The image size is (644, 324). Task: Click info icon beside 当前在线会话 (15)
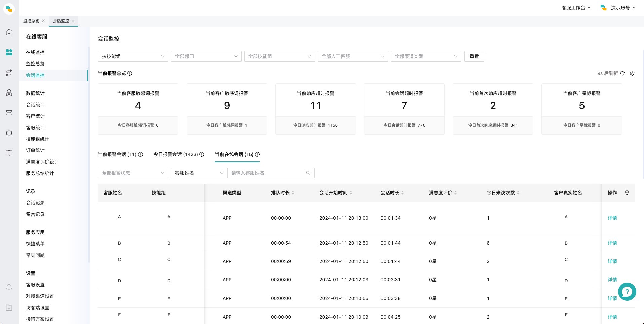click(257, 154)
